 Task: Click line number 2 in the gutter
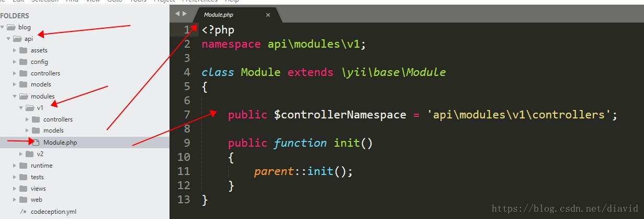(x=187, y=44)
